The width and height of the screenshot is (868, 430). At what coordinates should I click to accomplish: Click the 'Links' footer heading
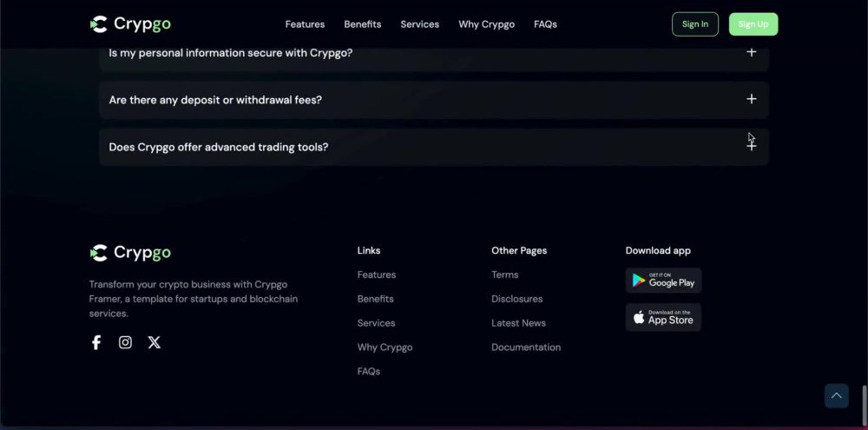pos(369,250)
